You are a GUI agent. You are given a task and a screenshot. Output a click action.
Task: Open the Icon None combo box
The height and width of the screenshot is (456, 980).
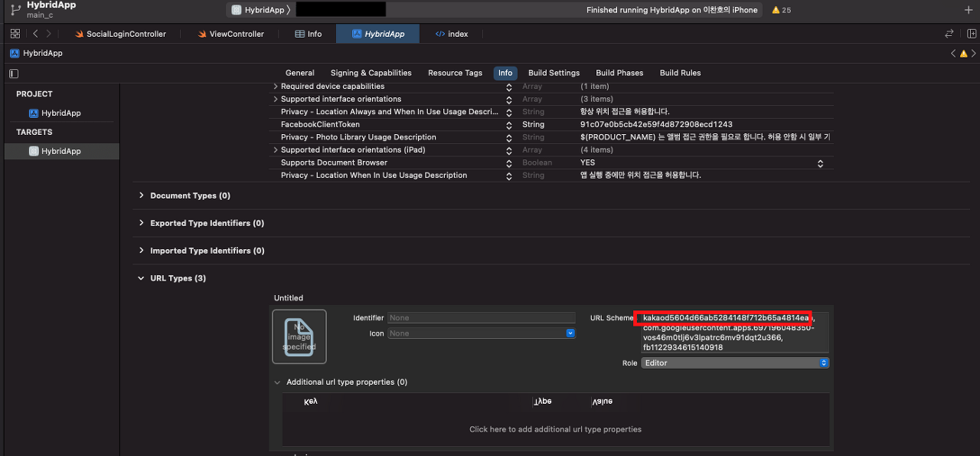coord(482,333)
